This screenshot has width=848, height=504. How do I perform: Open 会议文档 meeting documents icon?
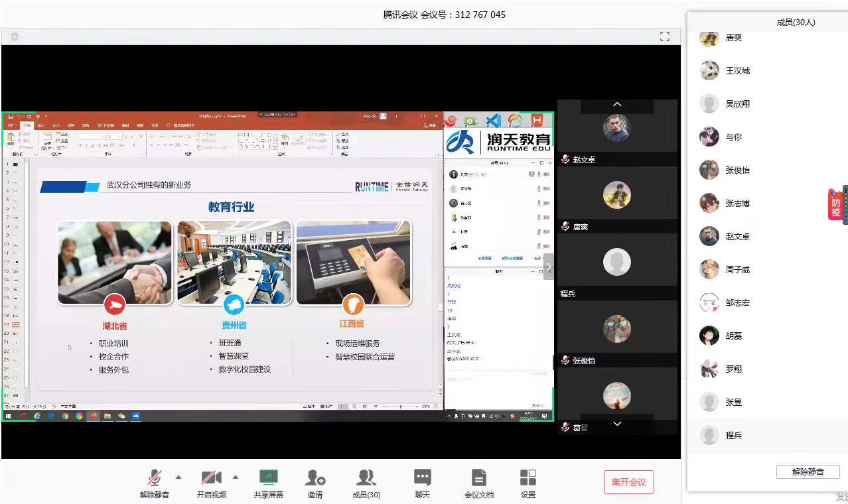coord(478,478)
